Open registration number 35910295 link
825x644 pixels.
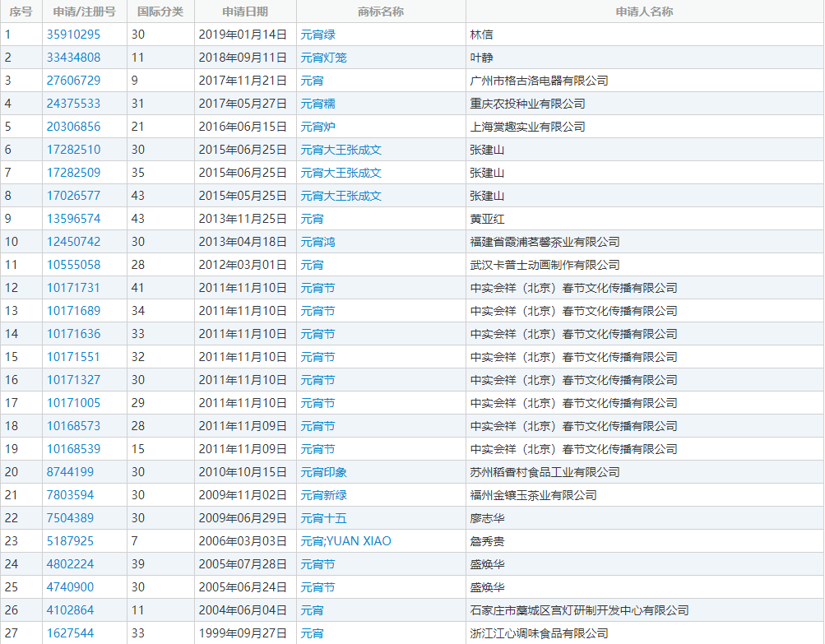pos(73,35)
